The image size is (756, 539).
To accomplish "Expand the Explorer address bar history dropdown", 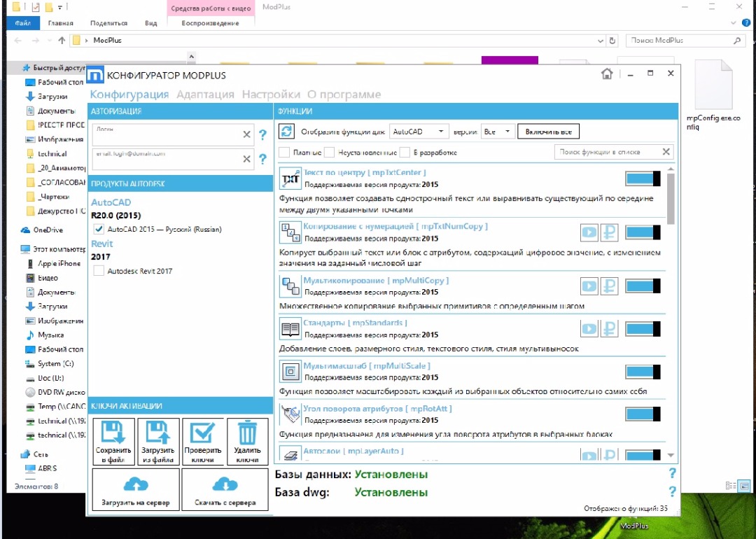I will 601,41.
